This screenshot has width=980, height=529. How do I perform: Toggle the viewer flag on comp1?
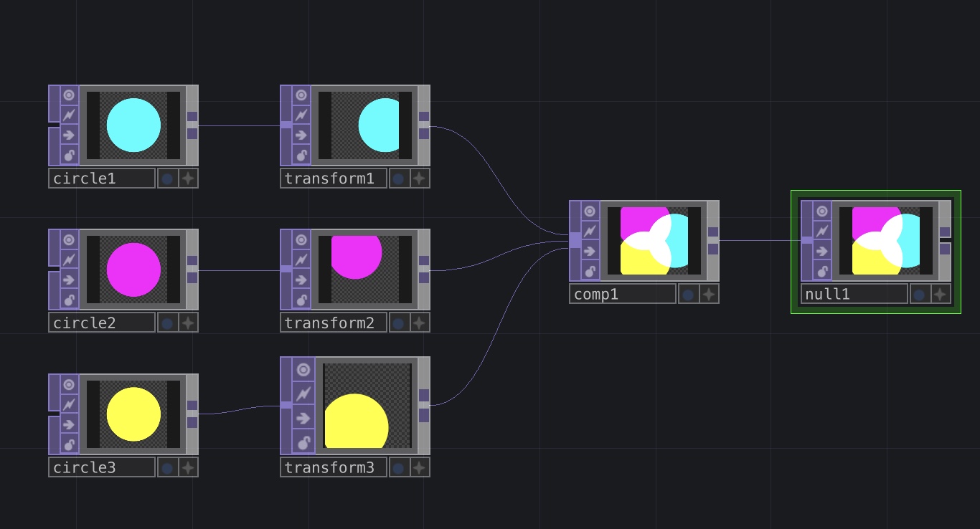pos(590,211)
